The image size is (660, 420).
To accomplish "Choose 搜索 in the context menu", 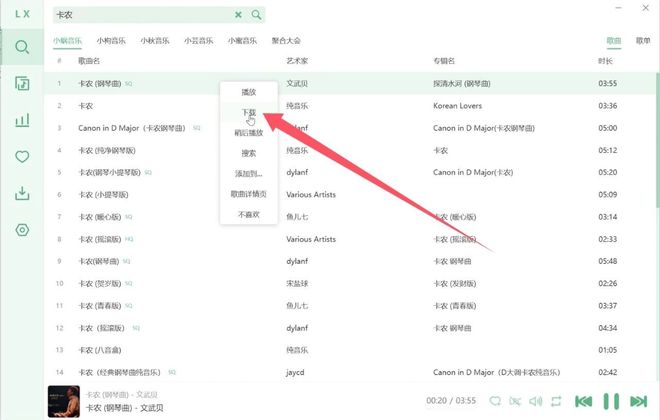I will 249,153.
